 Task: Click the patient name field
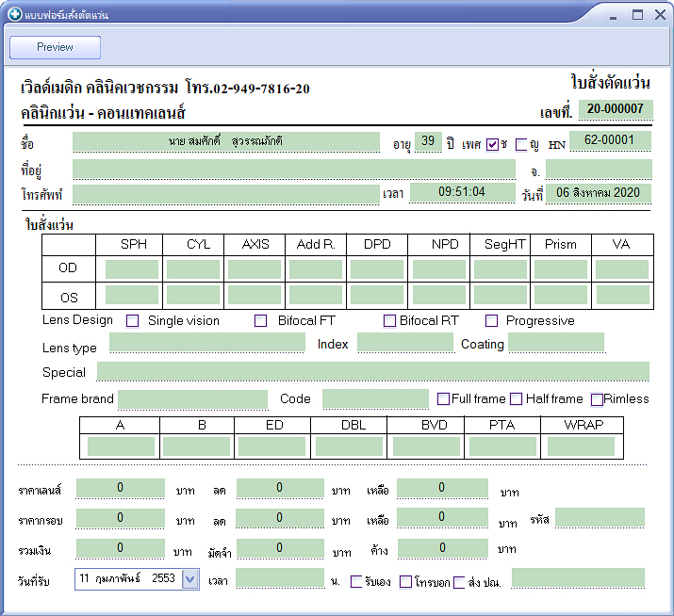tap(226, 141)
